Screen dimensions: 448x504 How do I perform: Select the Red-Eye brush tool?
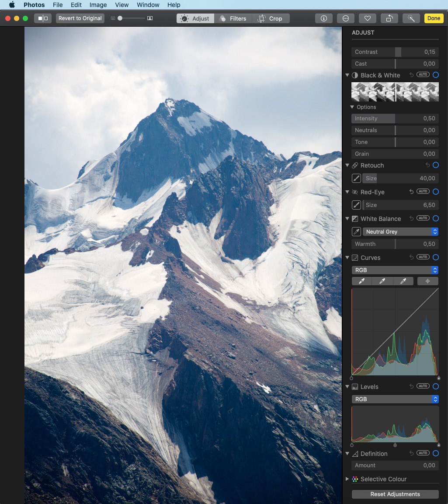(x=357, y=205)
